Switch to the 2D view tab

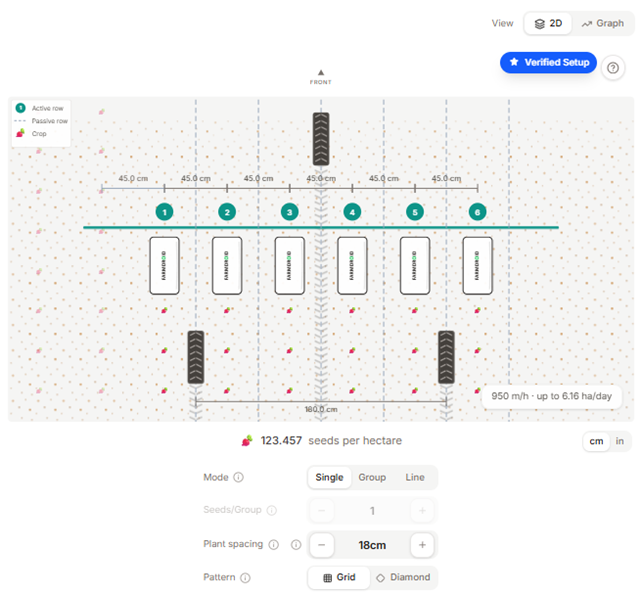click(548, 23)
